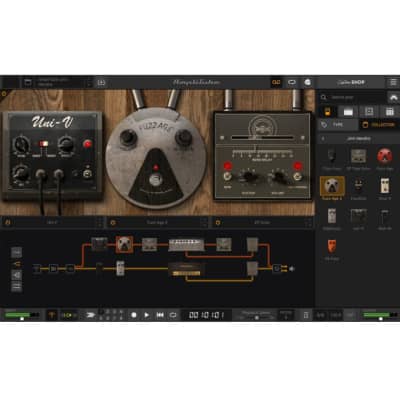Select the amp gear category icon
This screenshot has height=400, width=400.
348,112
